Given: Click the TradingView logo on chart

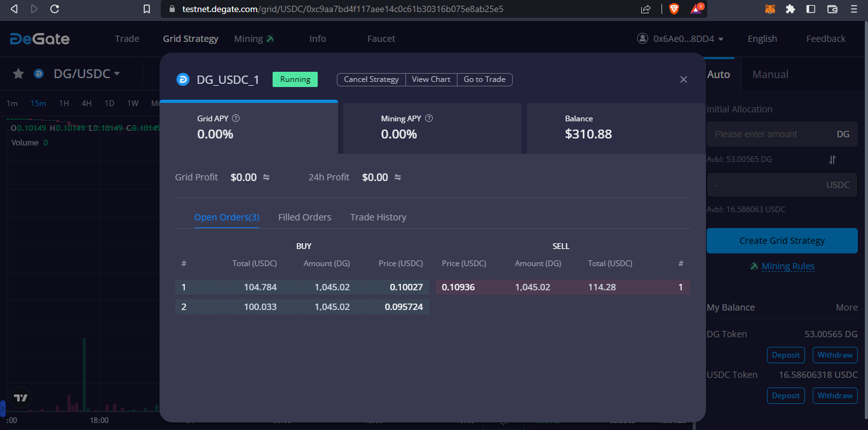Looking at the screenshot, I should tap(21, 398).
